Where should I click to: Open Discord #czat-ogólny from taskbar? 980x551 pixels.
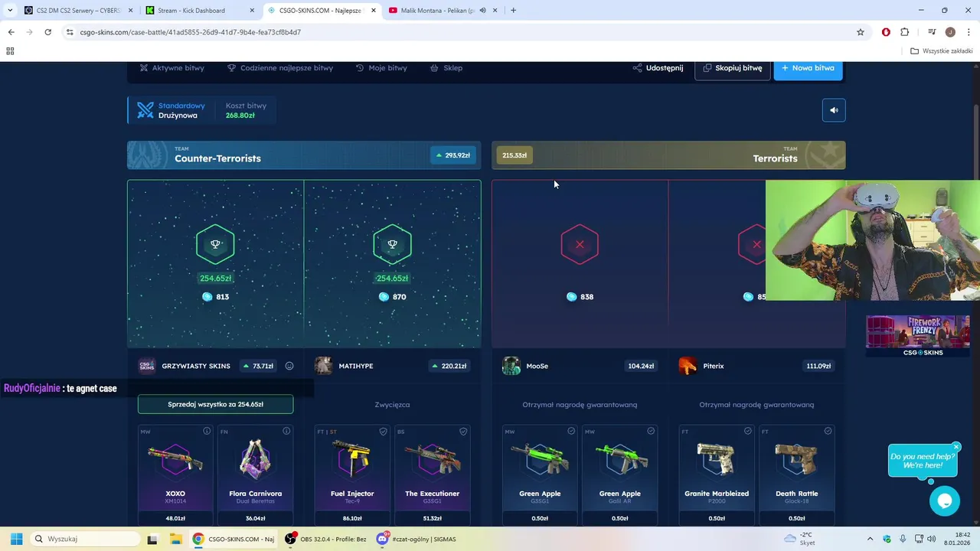point(417,539)
